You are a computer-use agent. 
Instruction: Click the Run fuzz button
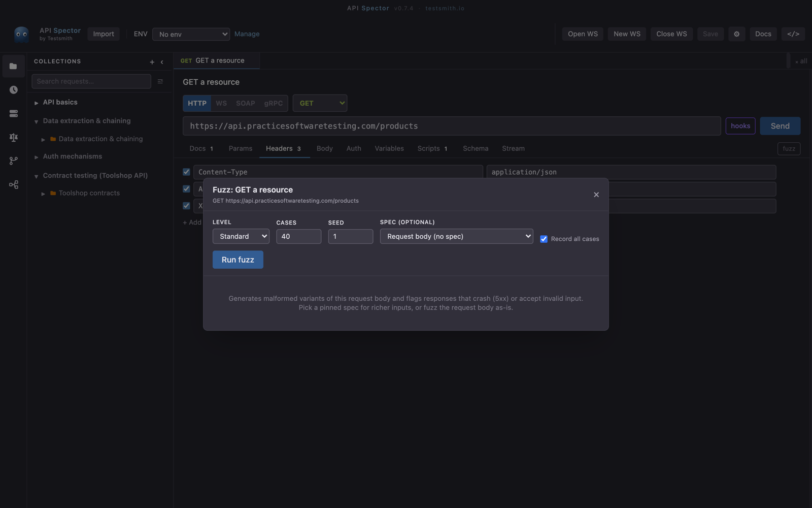point(238,260)
